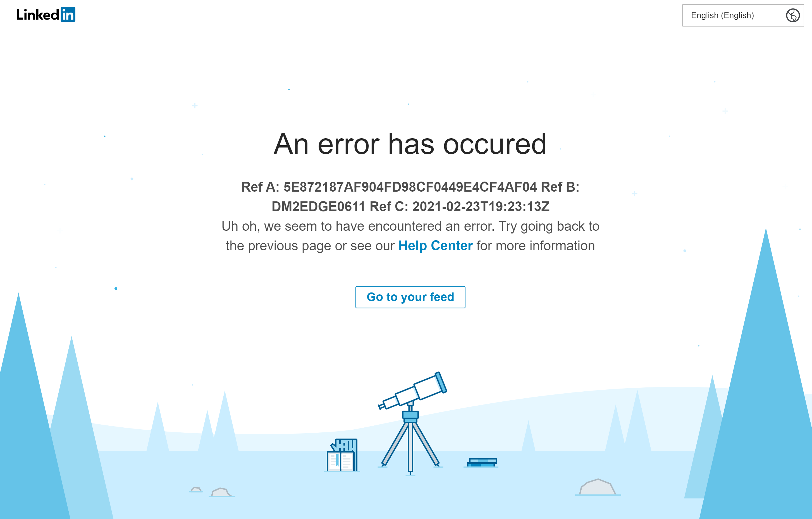Click the Go to your feed button
This screenshot has height=519, width=812.
click(x=410, y=297)
